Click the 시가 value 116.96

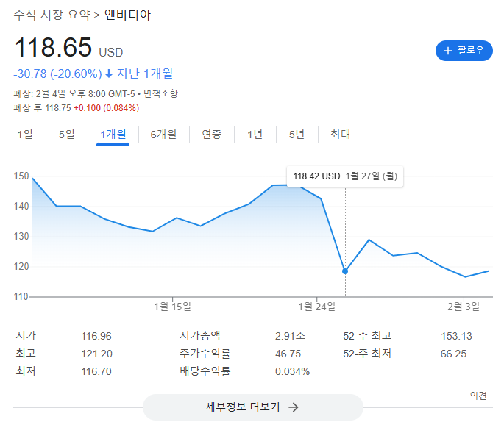96,336
